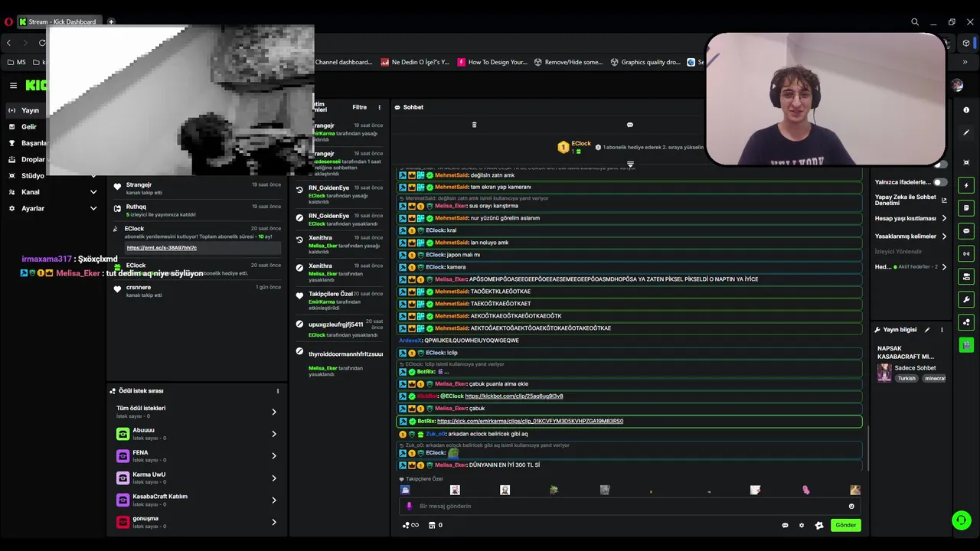This screenshot has height=551, width=980.
Task: Click the lightning bolt icon in right toolbar
Action: coord(966,185)
